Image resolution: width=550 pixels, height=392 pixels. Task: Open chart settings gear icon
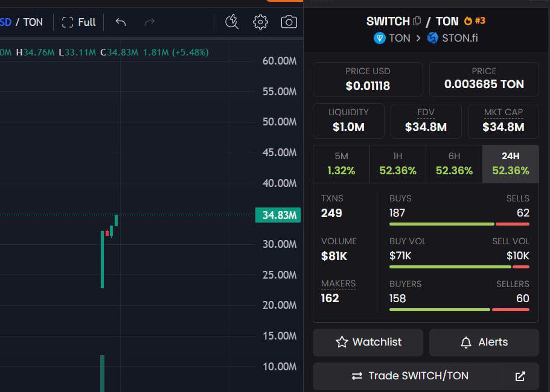[260, 22]
